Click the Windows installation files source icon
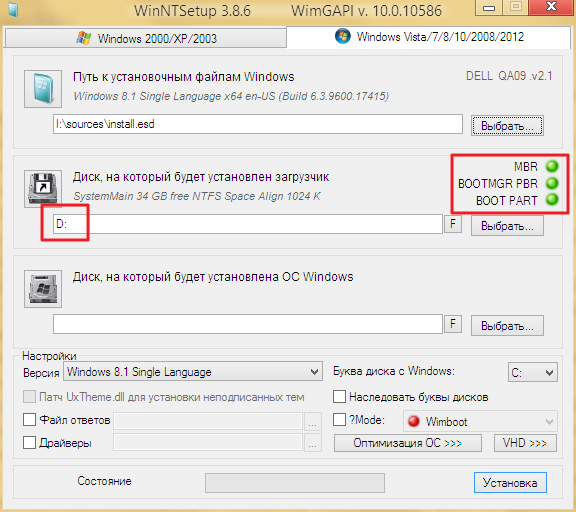Screen dimensions: 576x512 (x=43, y=89)
